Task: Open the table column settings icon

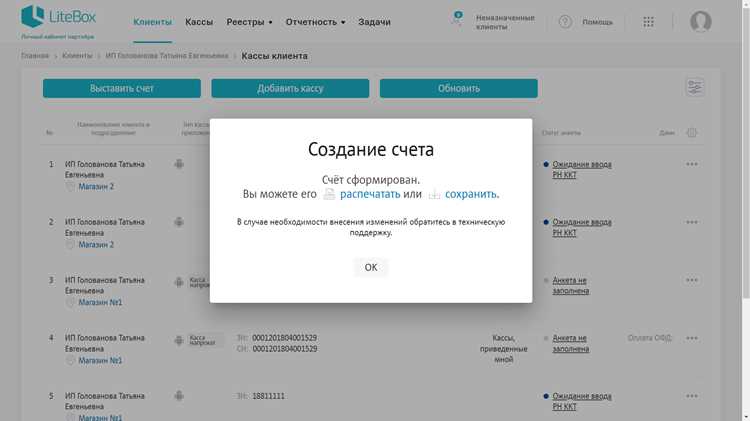Action: (x=692, y=133)
